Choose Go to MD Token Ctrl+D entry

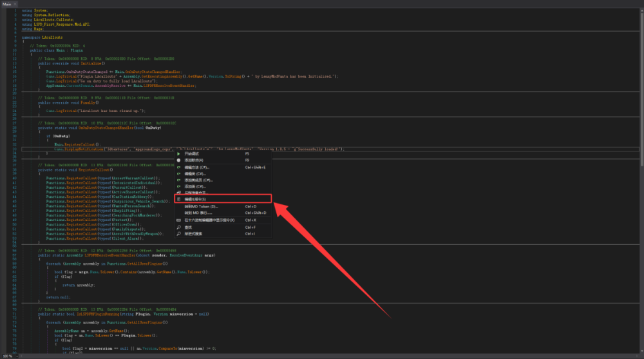(223, 206)
